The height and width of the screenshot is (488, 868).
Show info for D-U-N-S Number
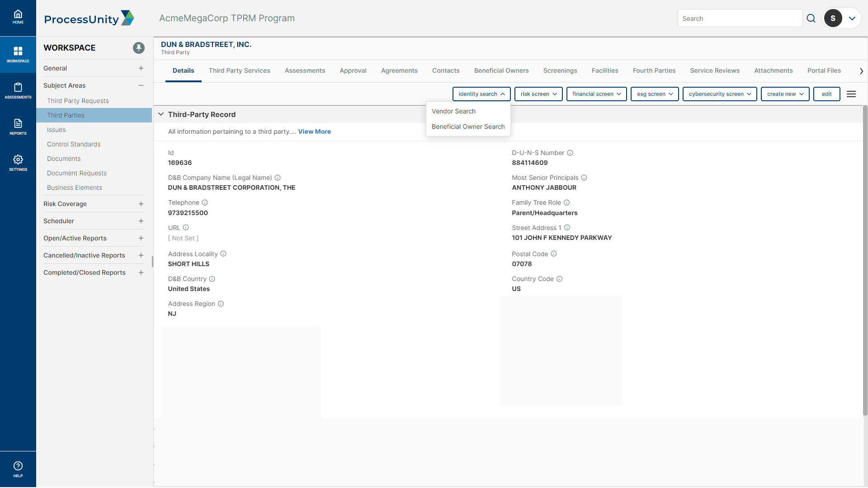coord(570,153)
